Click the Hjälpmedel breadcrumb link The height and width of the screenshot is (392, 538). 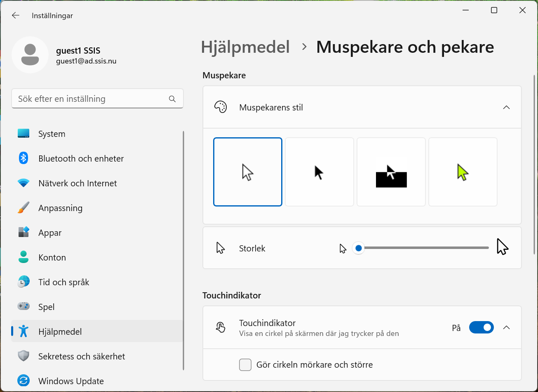245,47
